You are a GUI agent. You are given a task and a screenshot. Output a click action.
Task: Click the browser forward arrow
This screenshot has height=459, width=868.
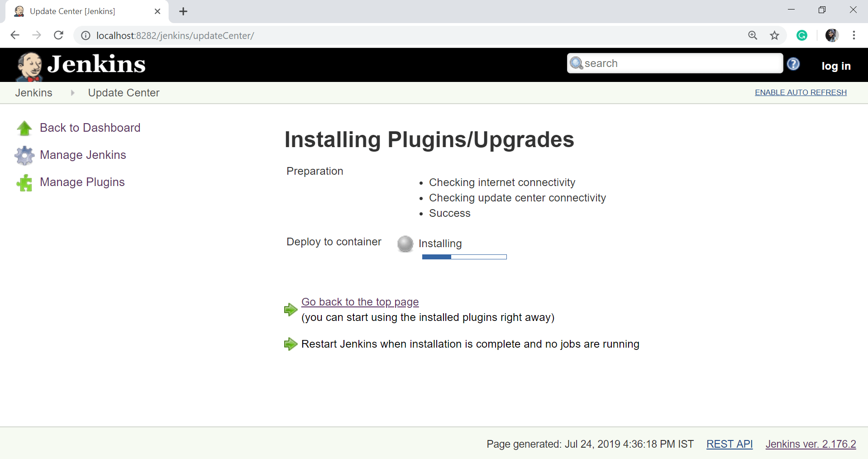(x=37, y=35)
